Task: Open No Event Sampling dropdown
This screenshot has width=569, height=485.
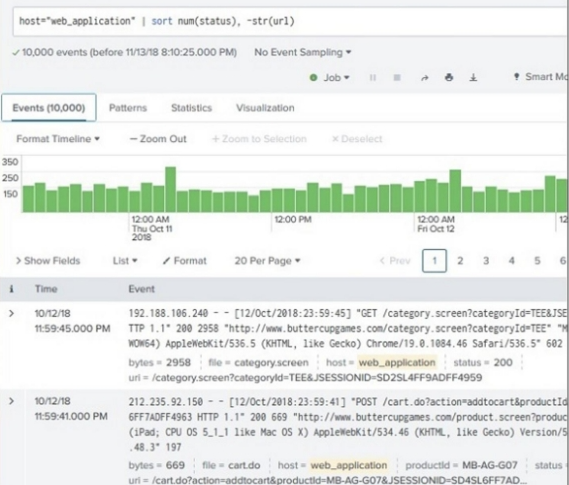Action: (x=303, y=52)
